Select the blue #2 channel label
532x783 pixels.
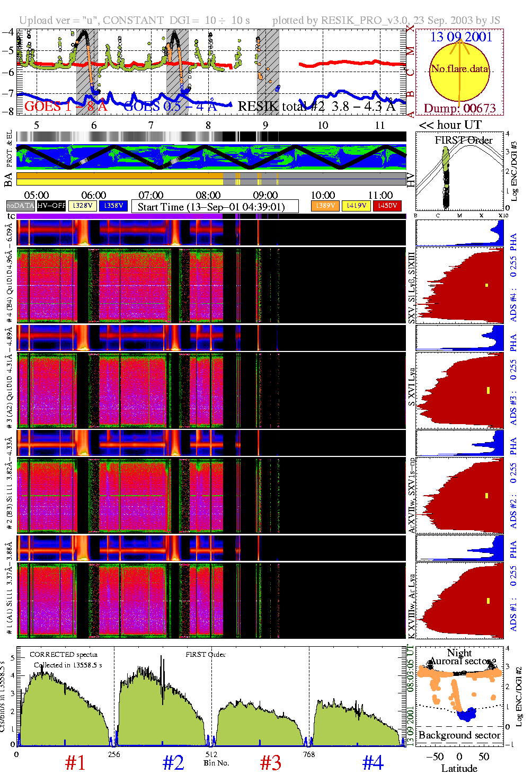[x=173, y=763]
